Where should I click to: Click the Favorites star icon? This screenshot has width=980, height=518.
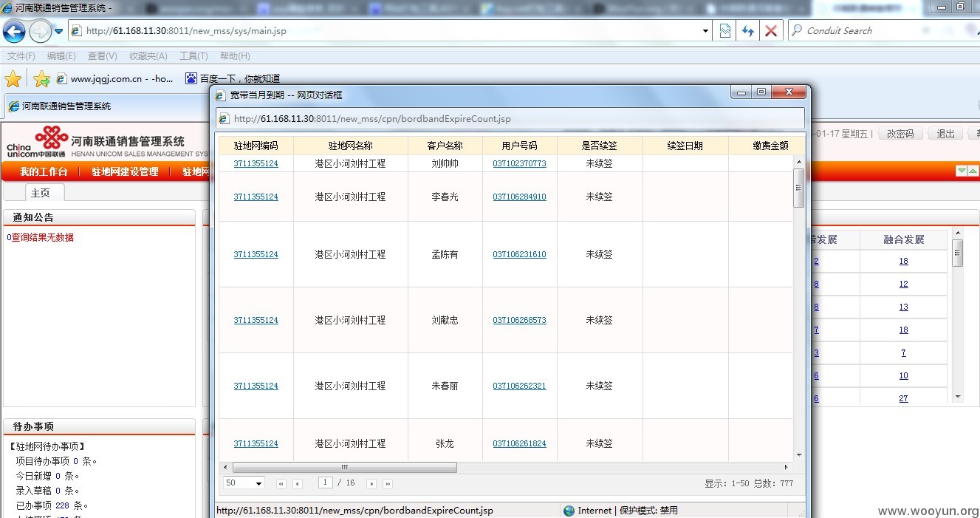[13, 79]
